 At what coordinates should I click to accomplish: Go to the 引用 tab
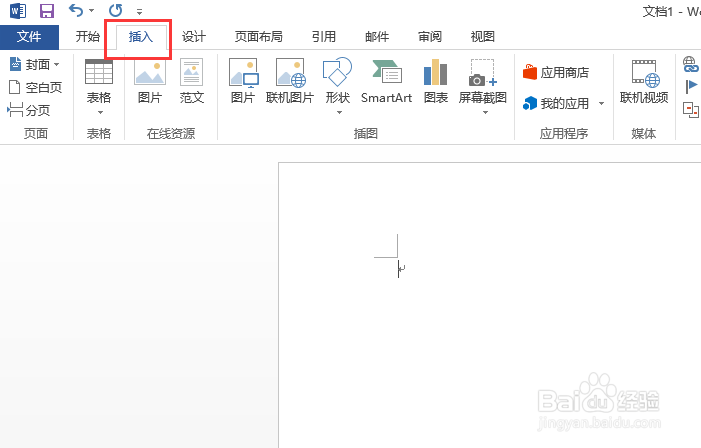pyautogui.click(x=324, y=37)
